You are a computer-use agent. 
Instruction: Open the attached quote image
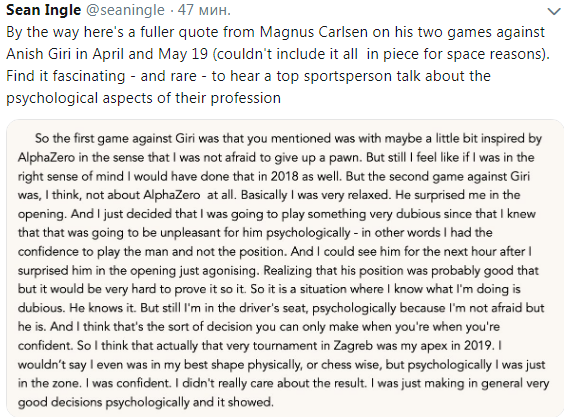click(x=285, y=268)
